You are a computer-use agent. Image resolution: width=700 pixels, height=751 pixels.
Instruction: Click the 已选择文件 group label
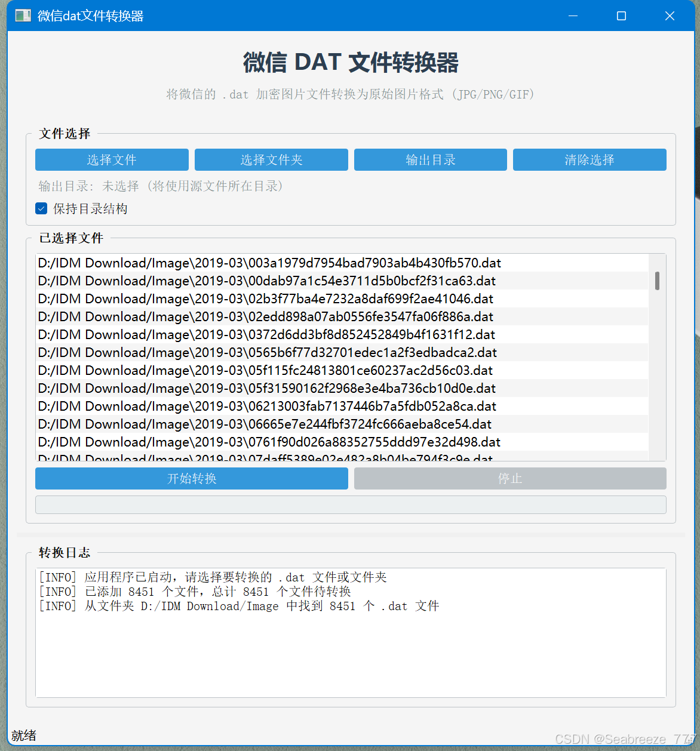(70, 238)
